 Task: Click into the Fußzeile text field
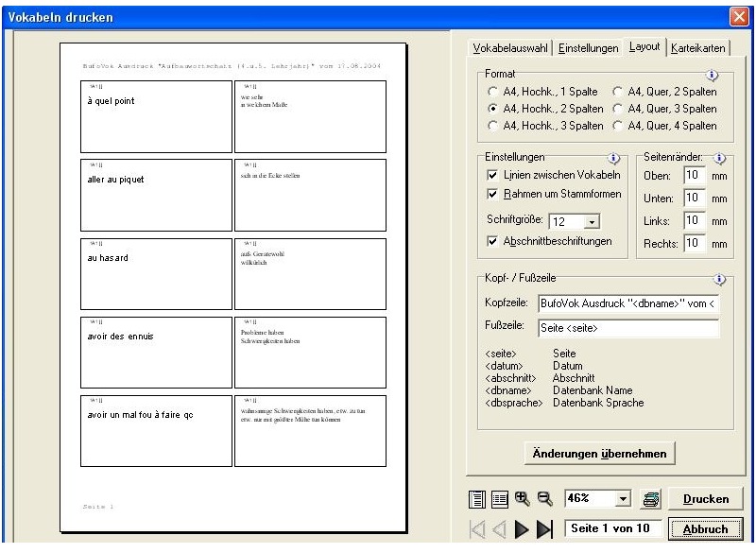click(628, 328)
